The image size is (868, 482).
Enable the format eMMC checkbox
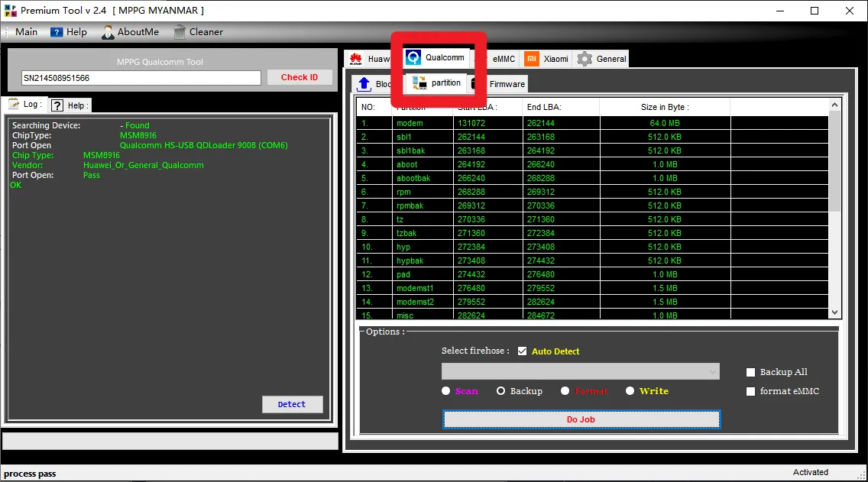point(750,391)
